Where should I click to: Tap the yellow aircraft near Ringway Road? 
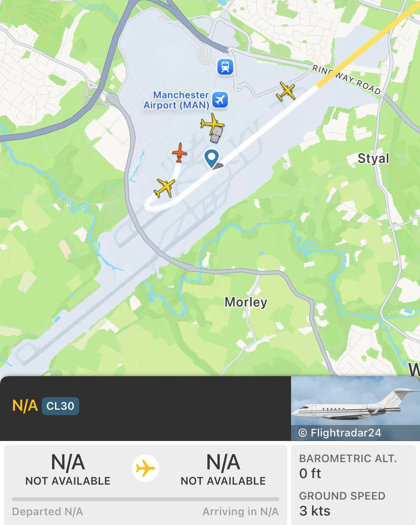pyautogui.click(x=286, y=91)
